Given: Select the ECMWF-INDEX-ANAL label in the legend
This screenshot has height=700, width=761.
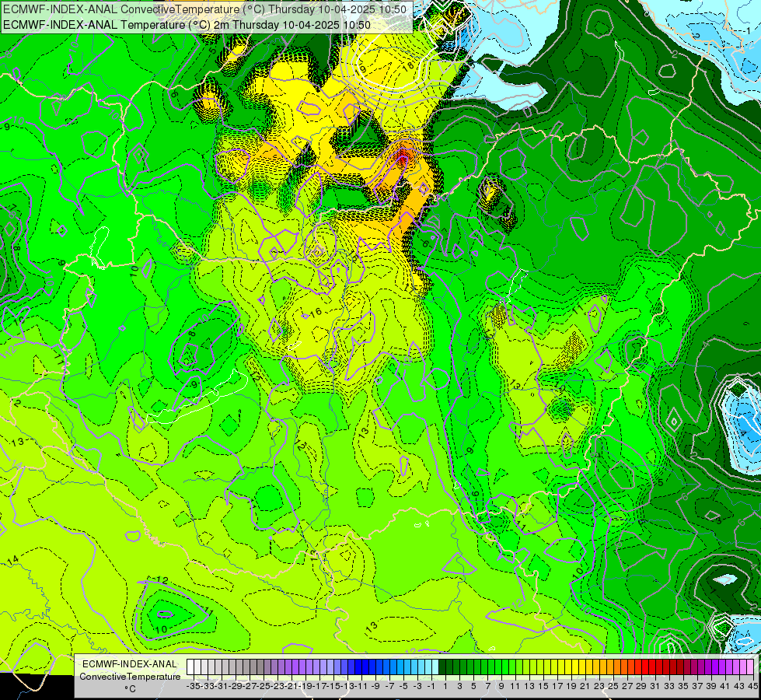Looking at the screenshot, I should tap(130, 664).
